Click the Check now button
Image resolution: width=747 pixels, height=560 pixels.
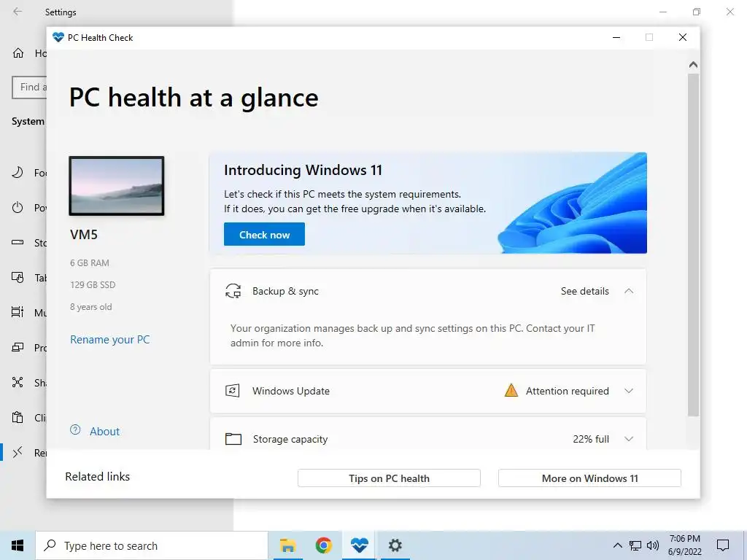point(264,234)
